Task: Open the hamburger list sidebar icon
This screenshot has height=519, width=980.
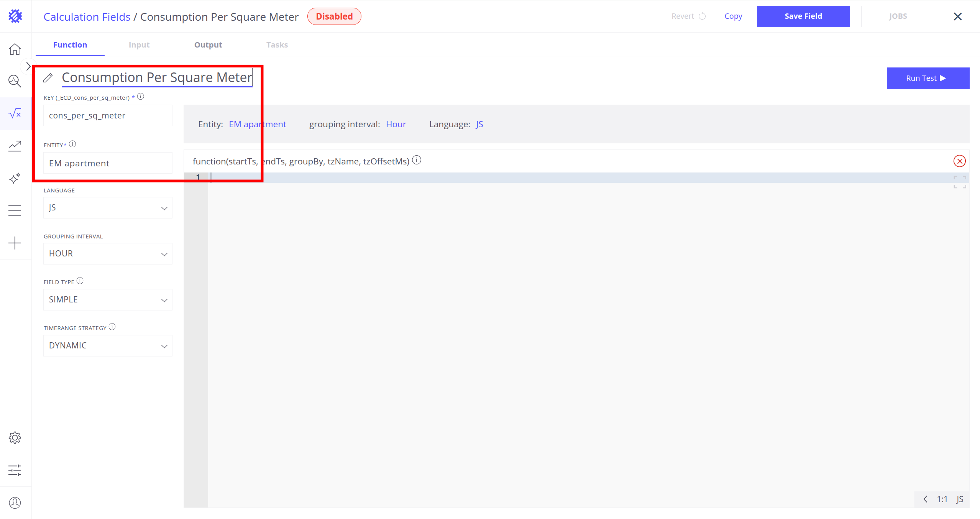Action: click(x=15, y=210)
